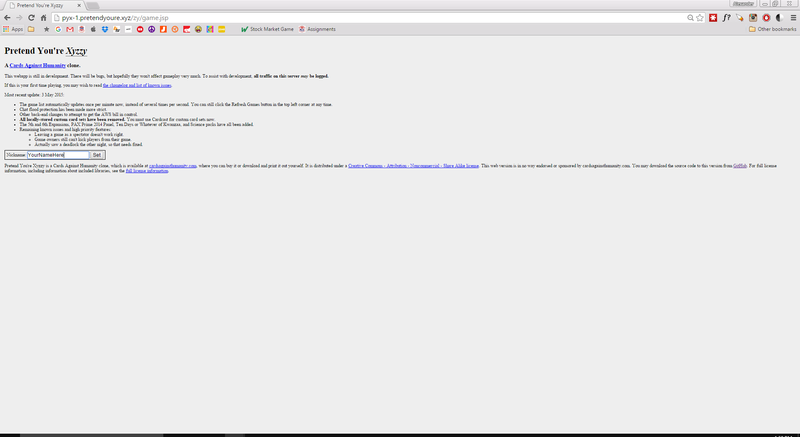Open the changelog and known issues link
800x437 pixels.
[x=137, y=86]
